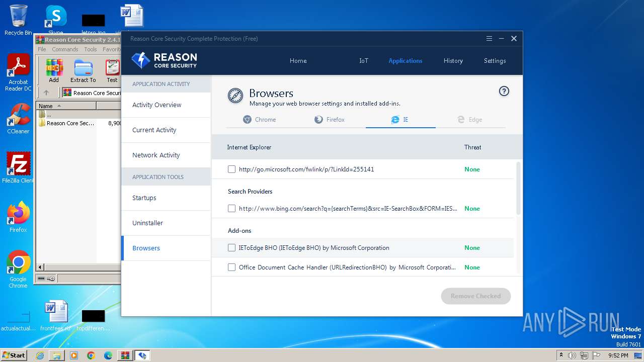Click WinRAR horizontal scrollbar left arrow

41,267
